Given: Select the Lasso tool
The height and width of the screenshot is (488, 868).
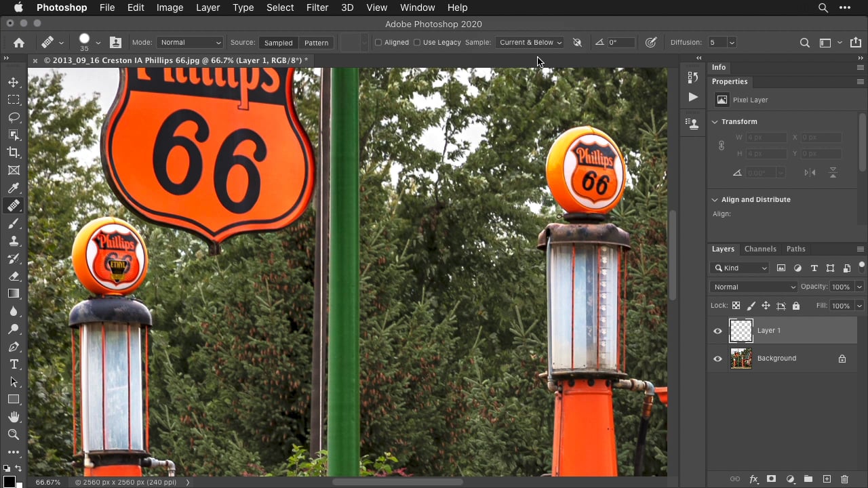Looking at the screenshot, I should [14, 117].
